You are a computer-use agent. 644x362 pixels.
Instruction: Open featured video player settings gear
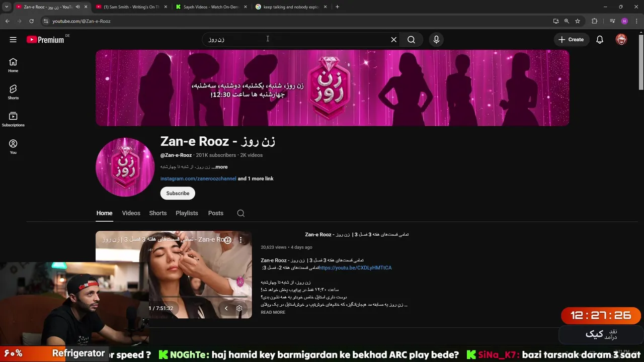[239, 308]
